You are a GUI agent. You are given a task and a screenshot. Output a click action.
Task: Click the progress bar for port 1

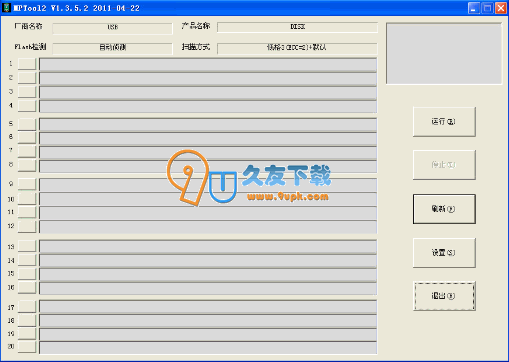(208, 65)
